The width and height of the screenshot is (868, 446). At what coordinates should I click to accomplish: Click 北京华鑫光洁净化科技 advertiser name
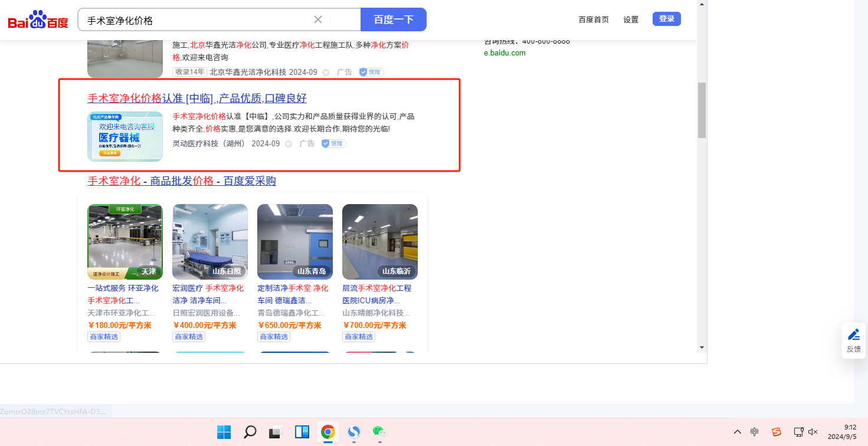pos(248,72)
